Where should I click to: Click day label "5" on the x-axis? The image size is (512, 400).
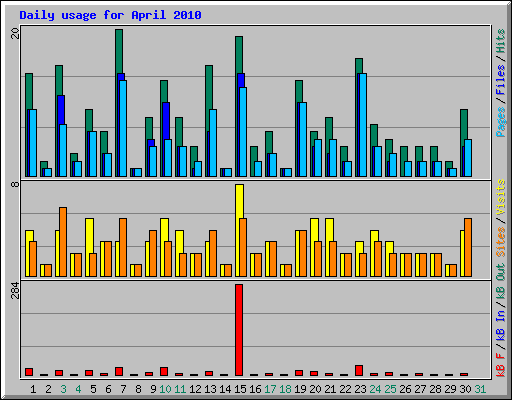click(x=93, y=389)
